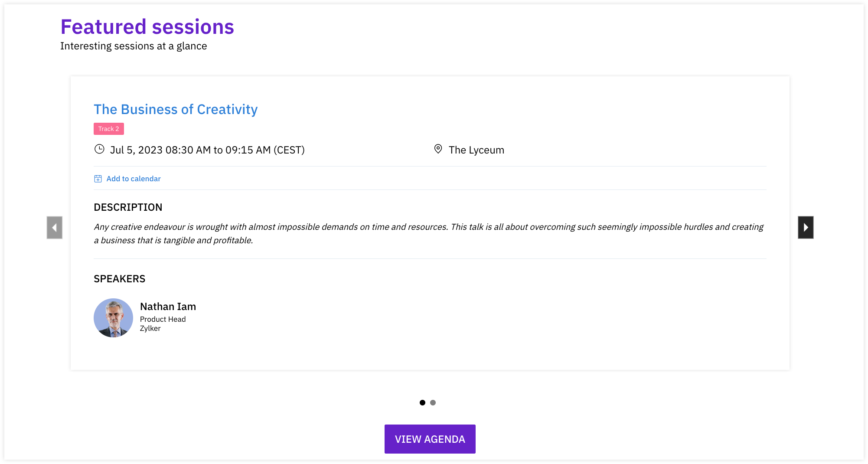868x464 pixels.
Task: Select the second carousel dot
Action: click(433, 402)
